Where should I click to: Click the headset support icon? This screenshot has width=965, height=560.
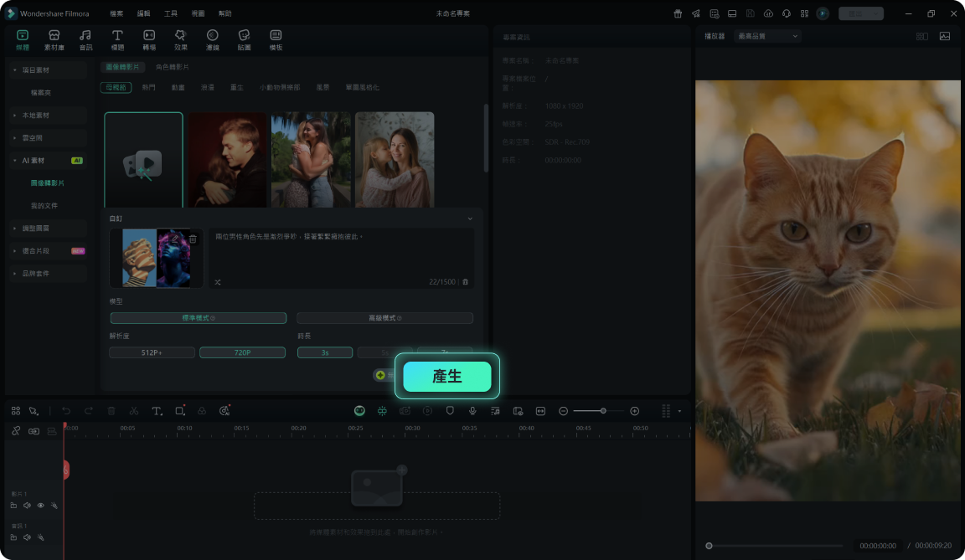pos(786,13)
